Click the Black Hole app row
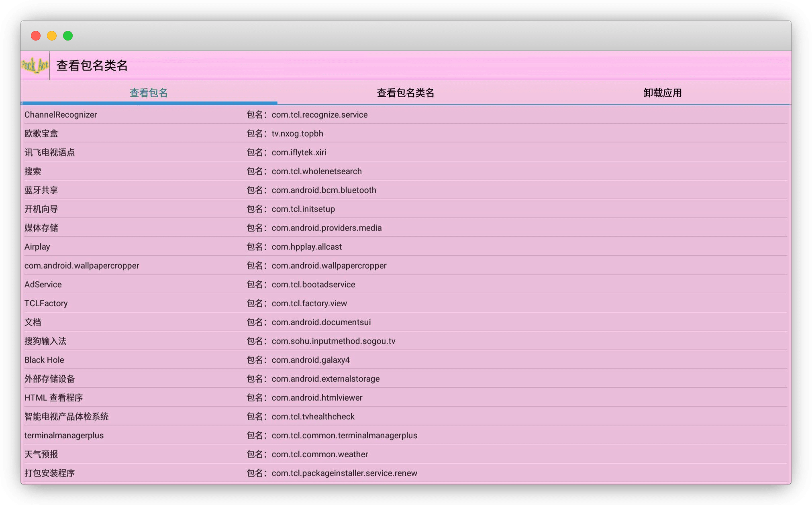The height and width of the screenshot is (505, 812). tap(44, 360)
